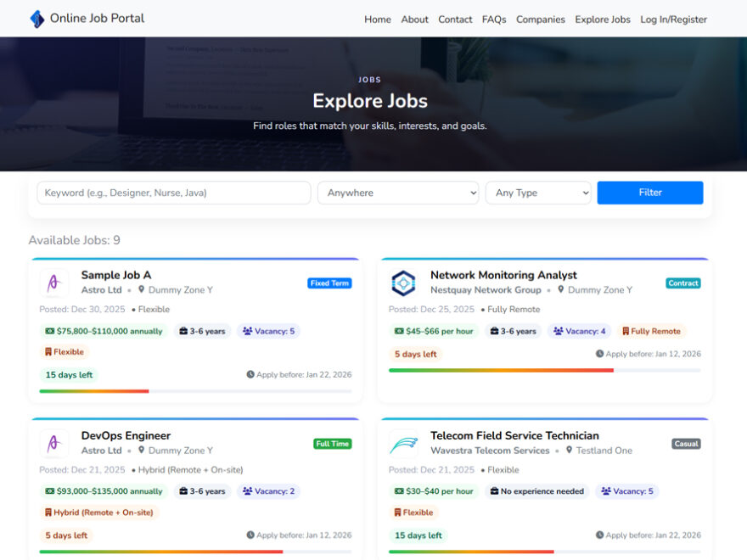Click the Wavestra Telecom Services wave logo

(402, 442)
